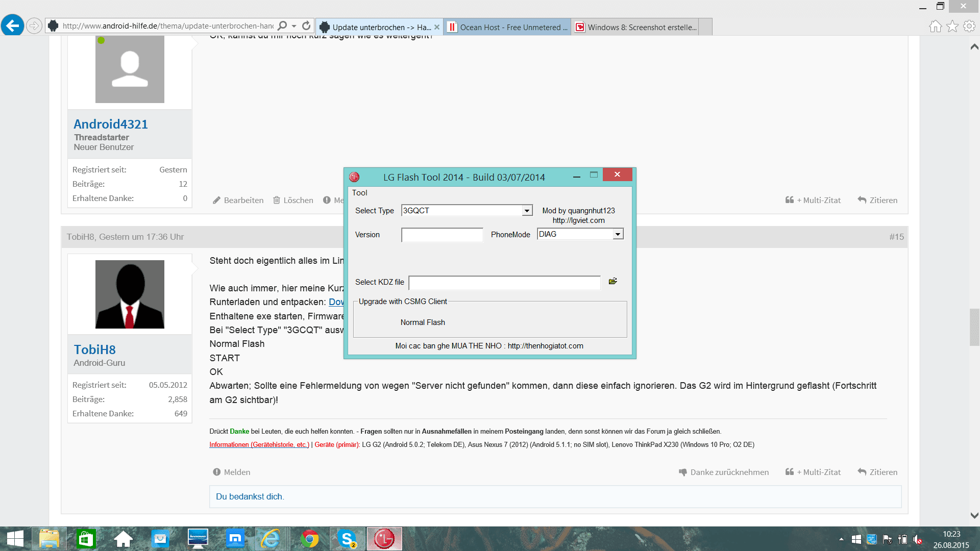Click + Multi-Zitat on Android4321's post
Viewport: 980px width, 551px height.
pos(813,200)
